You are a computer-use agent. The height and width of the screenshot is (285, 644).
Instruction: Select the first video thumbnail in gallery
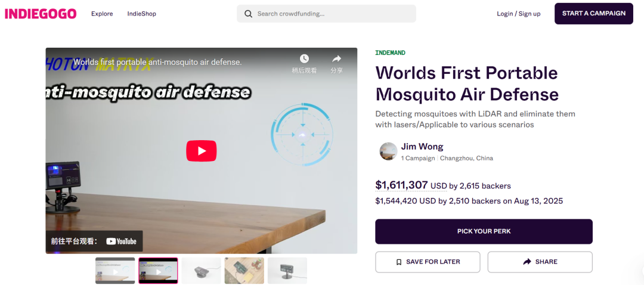[x=115, y=271]
